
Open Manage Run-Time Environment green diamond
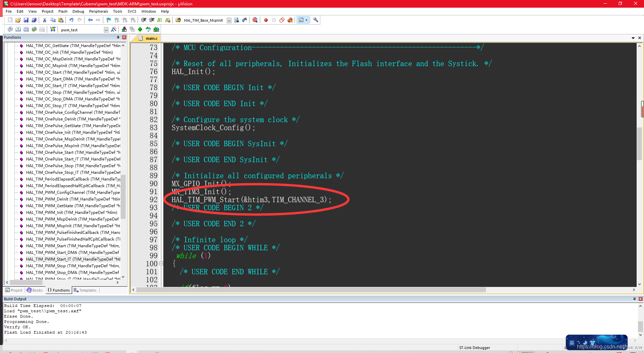pyautogui.click(x=140, y=29)
